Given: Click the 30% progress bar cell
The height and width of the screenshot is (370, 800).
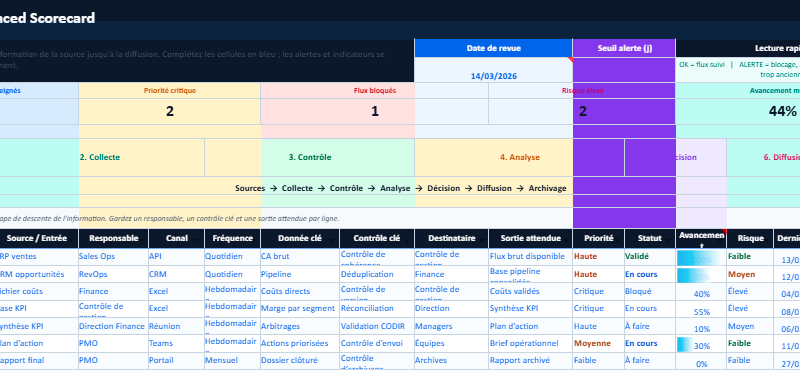Looking at the screenshot, I should [x=701, y=344].
